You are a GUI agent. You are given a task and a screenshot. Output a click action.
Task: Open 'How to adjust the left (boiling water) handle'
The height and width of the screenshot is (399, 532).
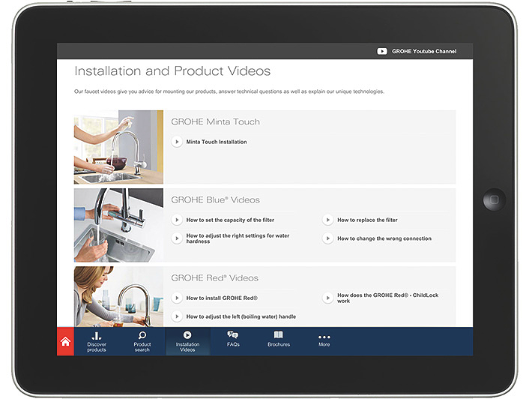tap(241, 316)
